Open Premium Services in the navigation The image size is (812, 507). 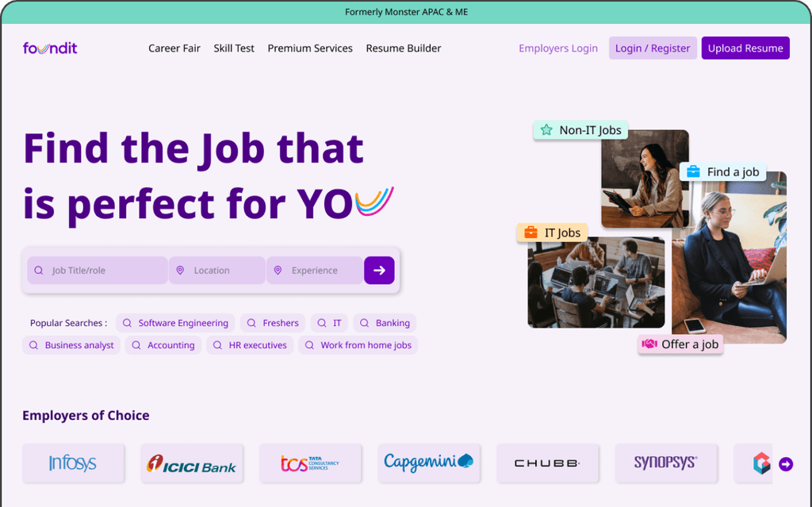[x=310, y=48]
